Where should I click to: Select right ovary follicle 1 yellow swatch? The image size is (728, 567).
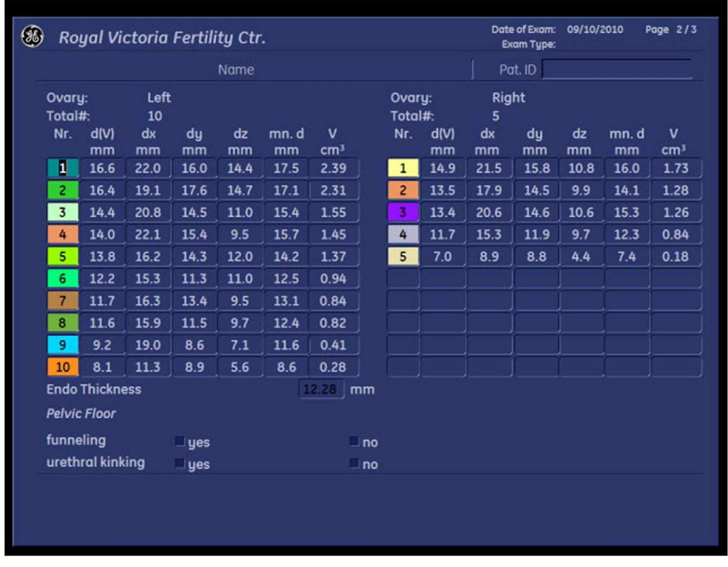tap(403, 168)
